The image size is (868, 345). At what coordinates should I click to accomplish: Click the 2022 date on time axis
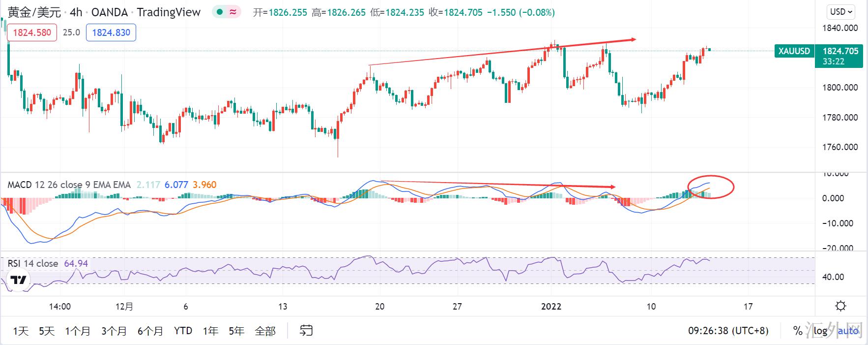(x=551, y=306)
